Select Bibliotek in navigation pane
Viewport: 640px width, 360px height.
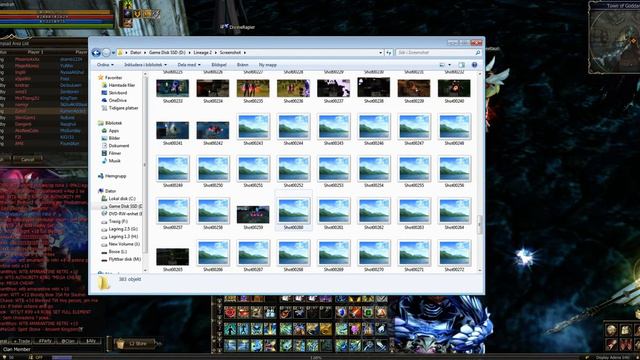pos(110,123)
